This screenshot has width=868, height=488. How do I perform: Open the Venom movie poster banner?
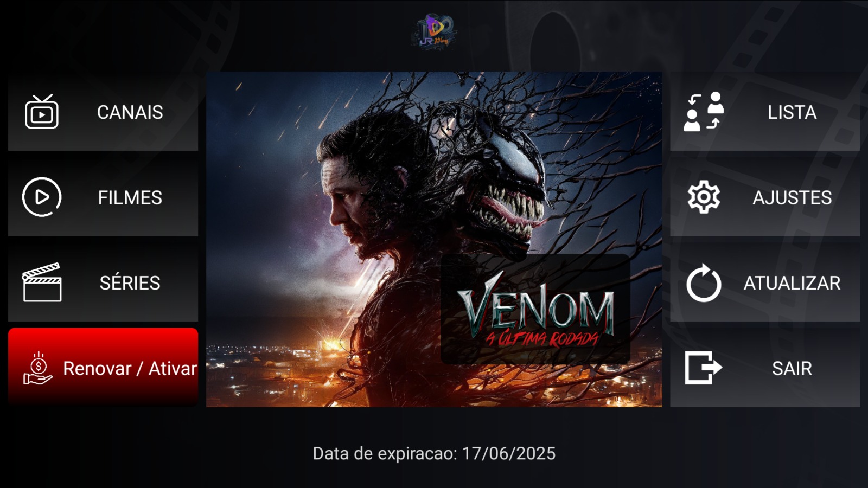point(434,239)
